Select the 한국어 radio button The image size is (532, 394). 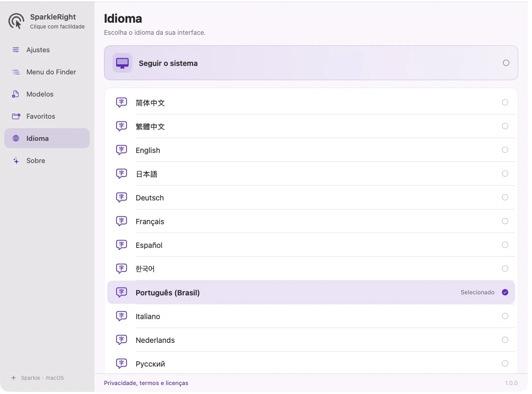[x=505, y=268]
